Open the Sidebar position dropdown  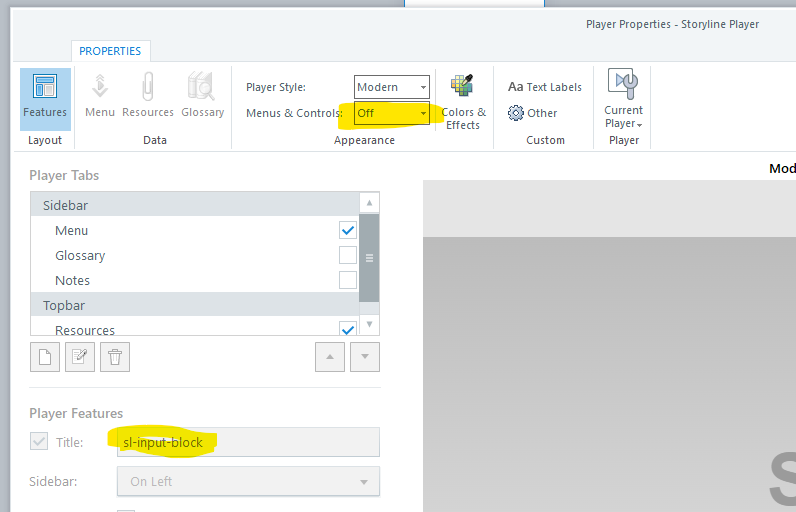tap(248, 481)
